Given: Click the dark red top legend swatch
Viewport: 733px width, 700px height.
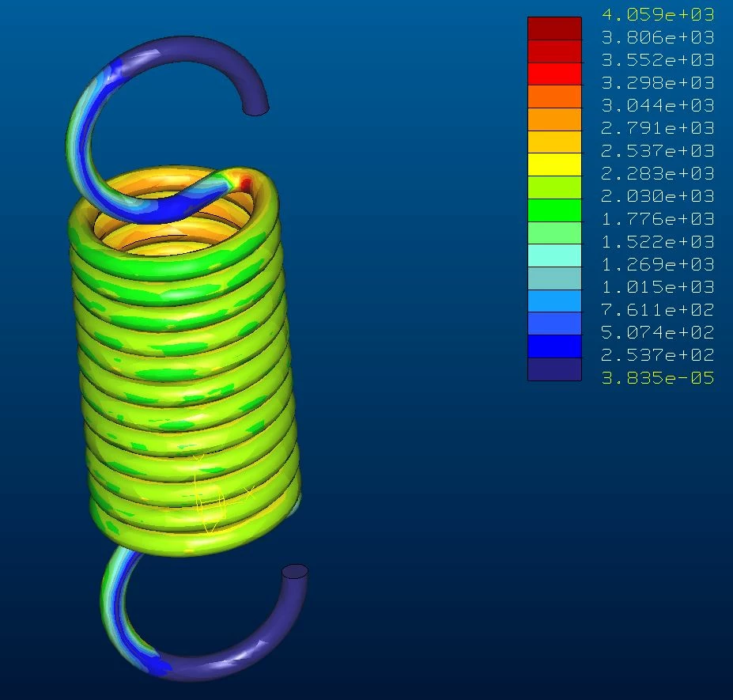Looking at the screenshot, I should pyautogui.click(x=554, y=28).
